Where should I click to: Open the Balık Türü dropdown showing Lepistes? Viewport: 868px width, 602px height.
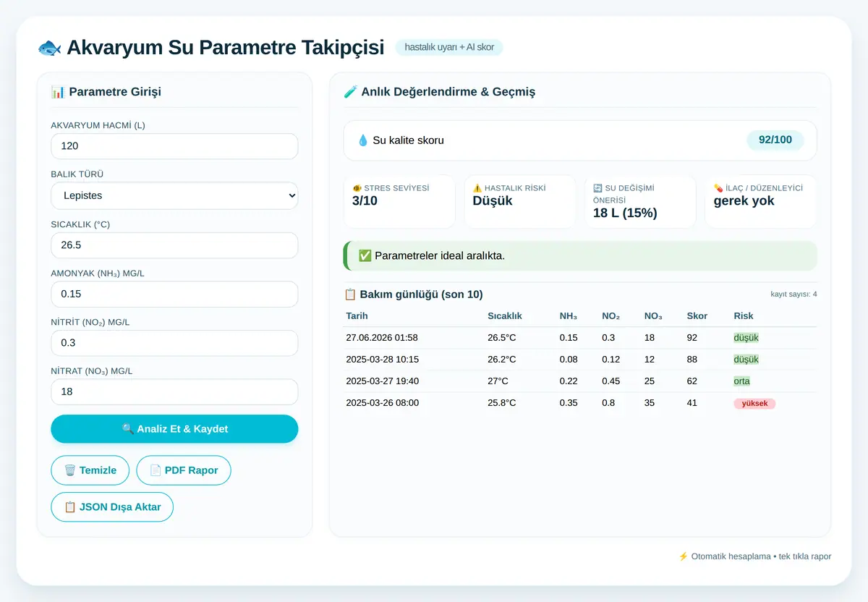174,195
